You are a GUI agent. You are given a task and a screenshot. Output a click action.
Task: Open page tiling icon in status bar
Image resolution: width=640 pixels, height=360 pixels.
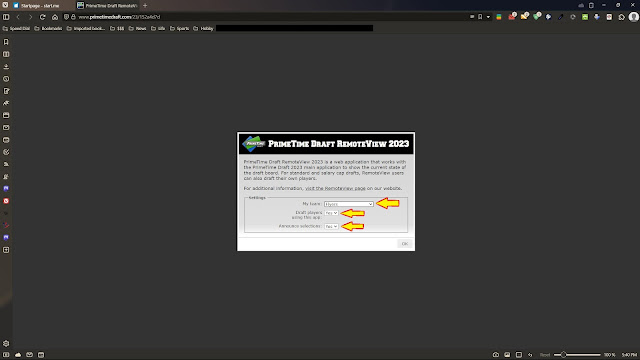click(x=518, y=355)
